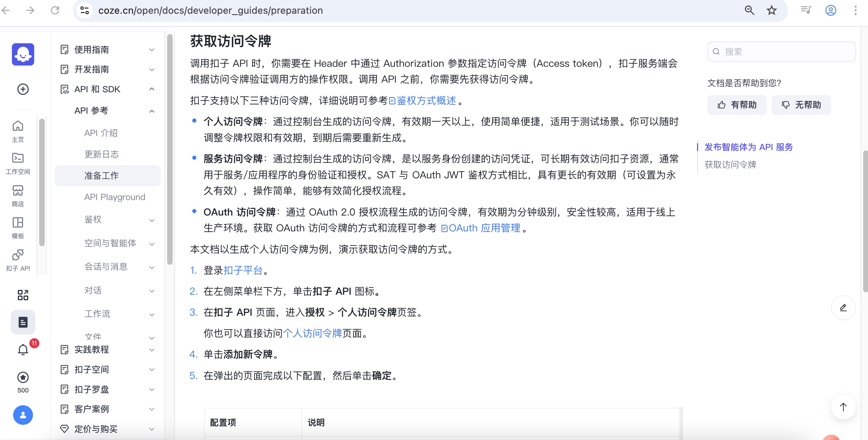868x440 pixels.
Task: Jump to 获取访问令牌 in outline
Action: coord(730,165)
